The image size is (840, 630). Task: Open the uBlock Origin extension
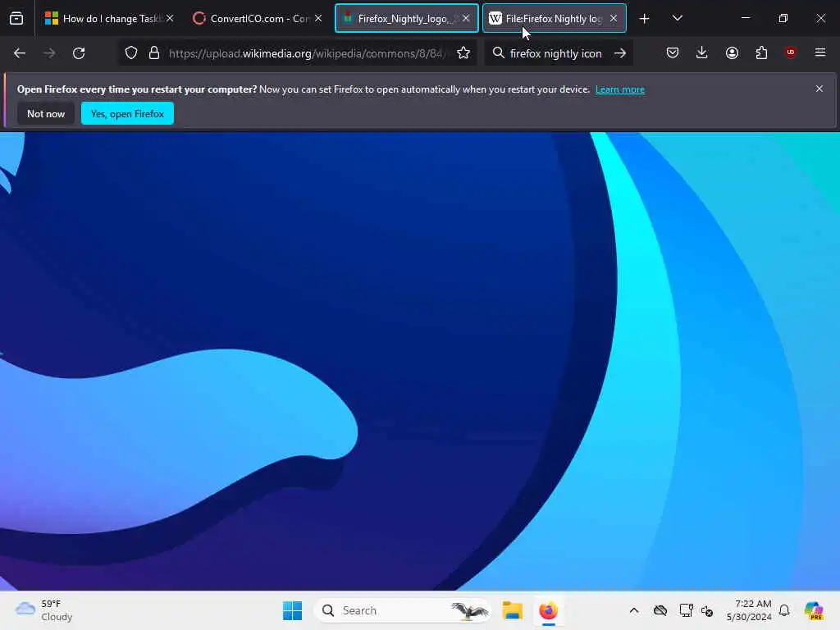pos(790,52)
